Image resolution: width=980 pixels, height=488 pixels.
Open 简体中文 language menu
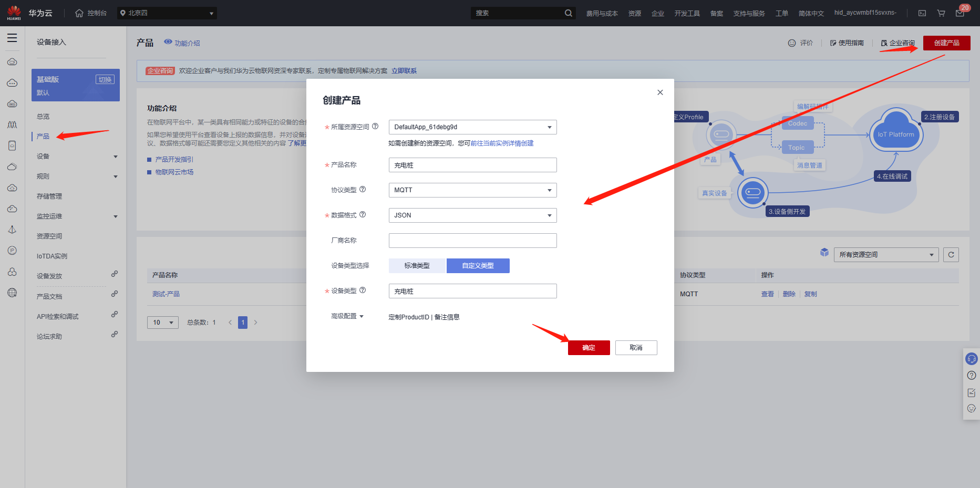tap(811, 13)
